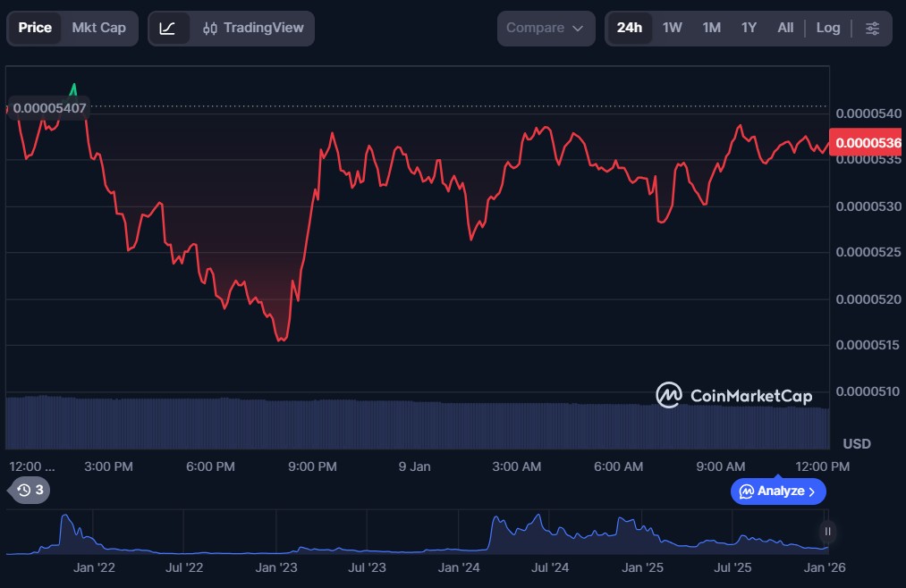Open the Compare dropdown
The width and height of the screenshot is (906, 588).
545,28
